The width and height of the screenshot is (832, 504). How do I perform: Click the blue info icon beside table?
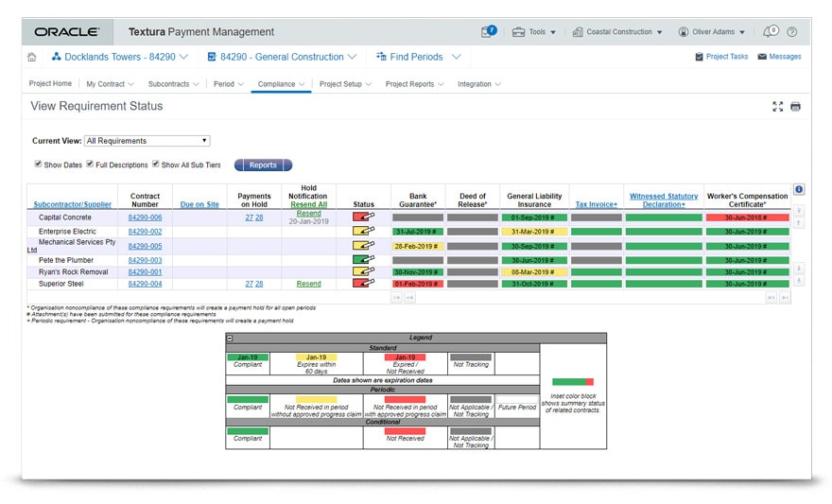click(799, 189)
